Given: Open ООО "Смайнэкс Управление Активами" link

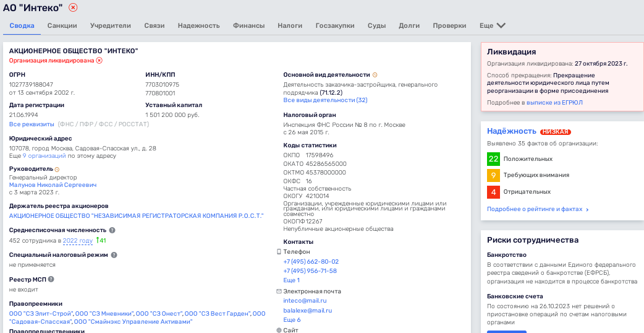Looking at the screenshot, I should pyautogui.click(x=133, y=321).
